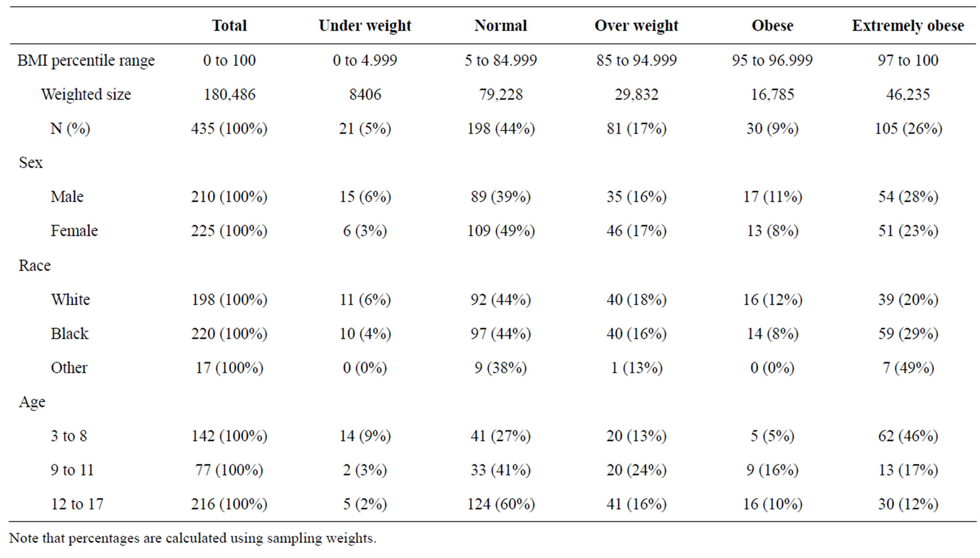The image size is (980, 558).
Task: Click the 'Age' section heading
Action: click(x=32, y=402)
